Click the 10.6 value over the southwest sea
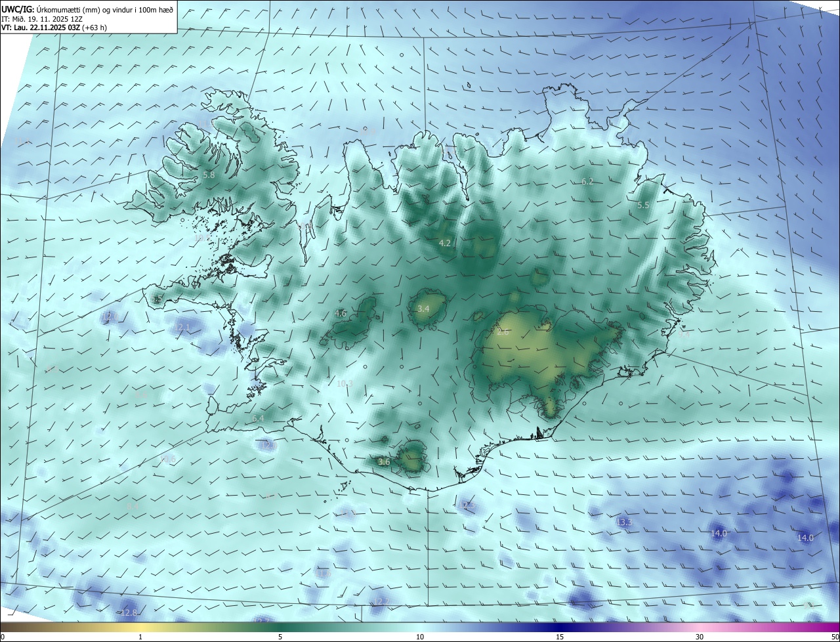The width and height of the screenshot is (840, 642). pyautogui.click(x=168, y=460)
